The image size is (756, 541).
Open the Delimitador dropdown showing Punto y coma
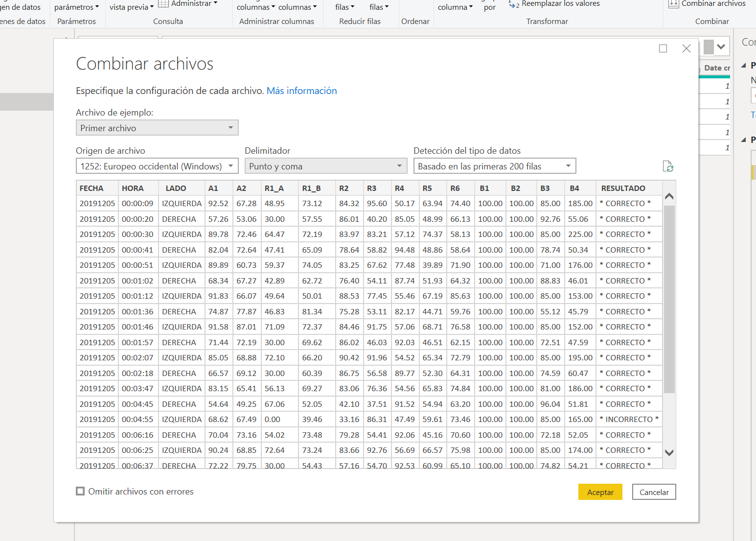[x=326, y=166]
